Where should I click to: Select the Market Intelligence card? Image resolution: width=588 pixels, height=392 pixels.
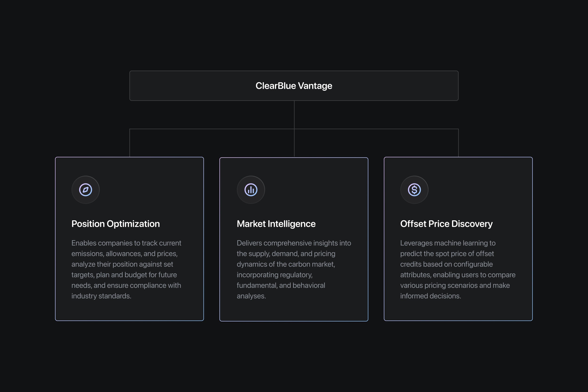(294, 239)
